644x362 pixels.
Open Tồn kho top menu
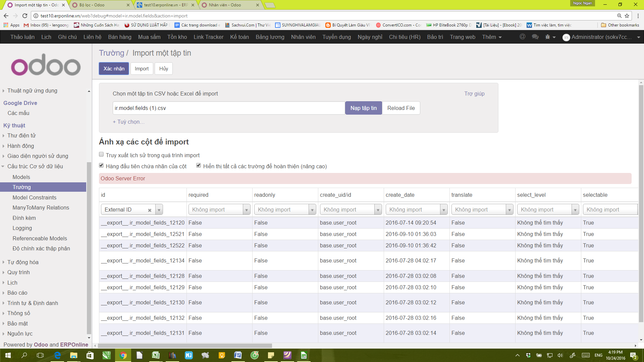[177, 37]
